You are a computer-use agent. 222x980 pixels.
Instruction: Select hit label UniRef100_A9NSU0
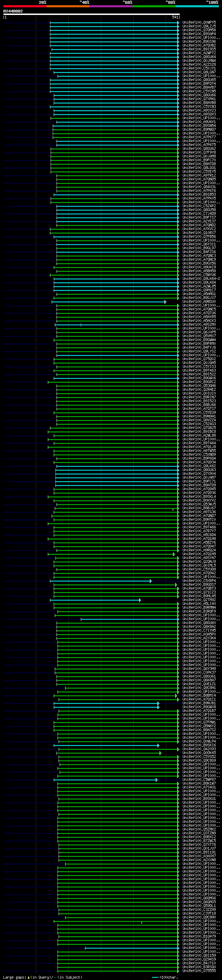pyautogui.click(x=199, y=302)
